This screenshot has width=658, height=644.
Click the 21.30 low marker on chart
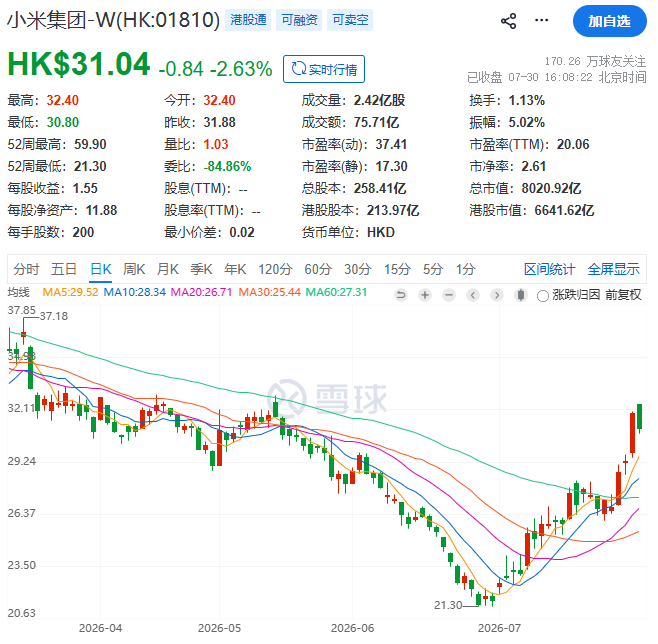click(448, 605)
